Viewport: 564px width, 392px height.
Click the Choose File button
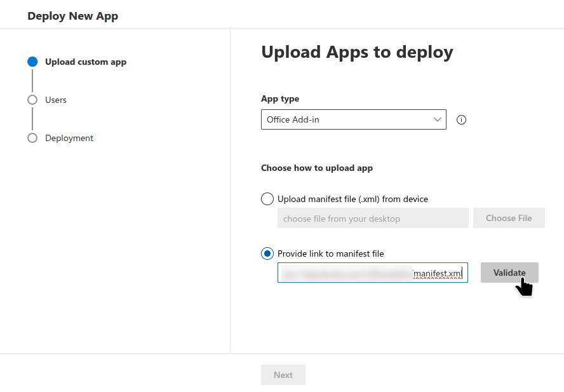click(x=509, y=218)
